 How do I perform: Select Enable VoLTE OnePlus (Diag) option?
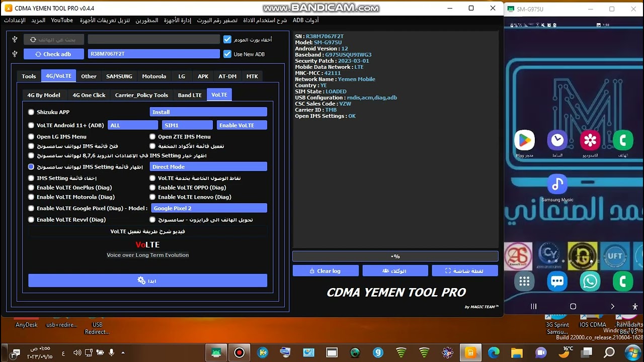(x=31, y=188)
